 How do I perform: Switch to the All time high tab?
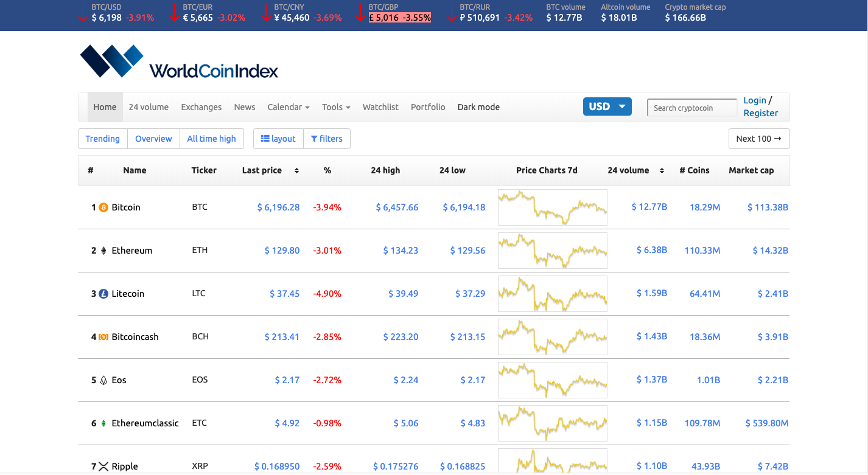pos(211,139)
